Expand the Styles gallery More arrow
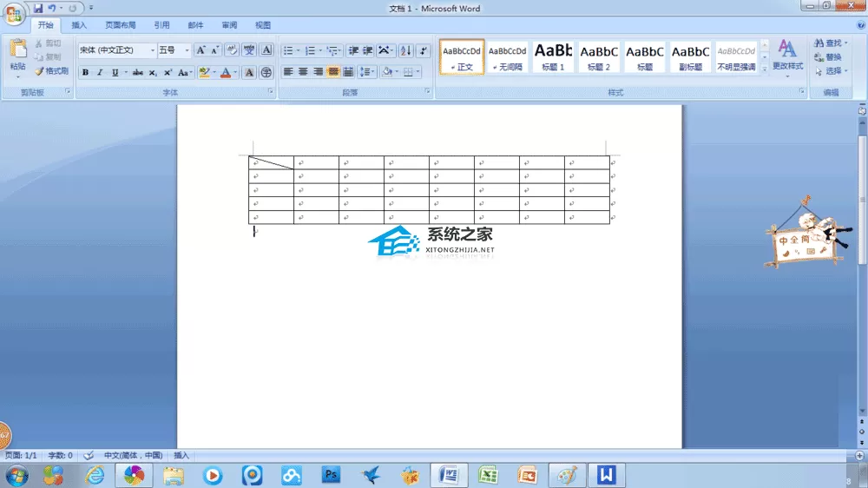Image resolution: width=868 pixels, height=488 pixels. pyautogui.click(x=765, y=69)
